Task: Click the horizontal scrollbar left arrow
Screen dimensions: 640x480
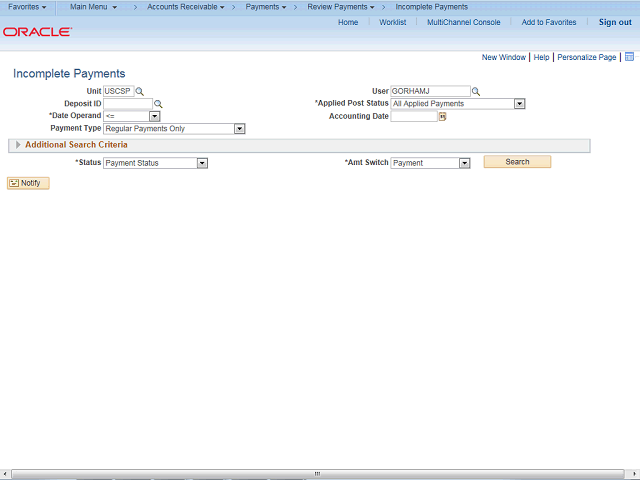Action: click(x=4, y=474)
